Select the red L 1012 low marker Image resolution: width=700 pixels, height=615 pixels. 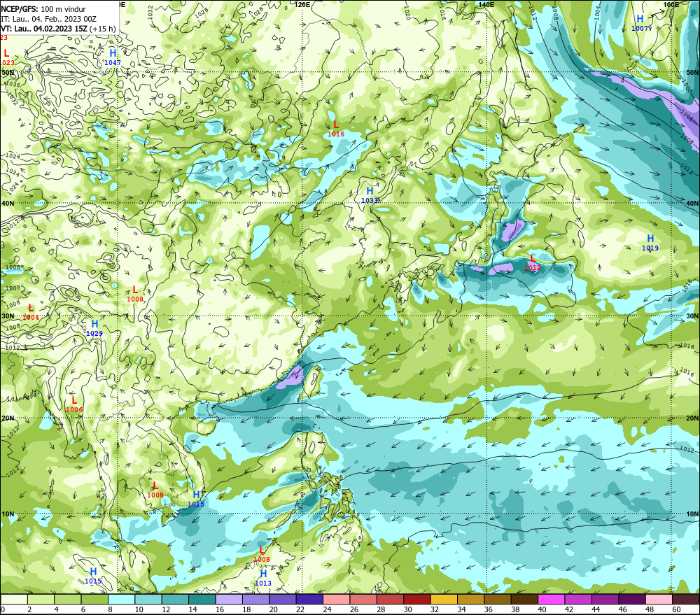(532, 263)
